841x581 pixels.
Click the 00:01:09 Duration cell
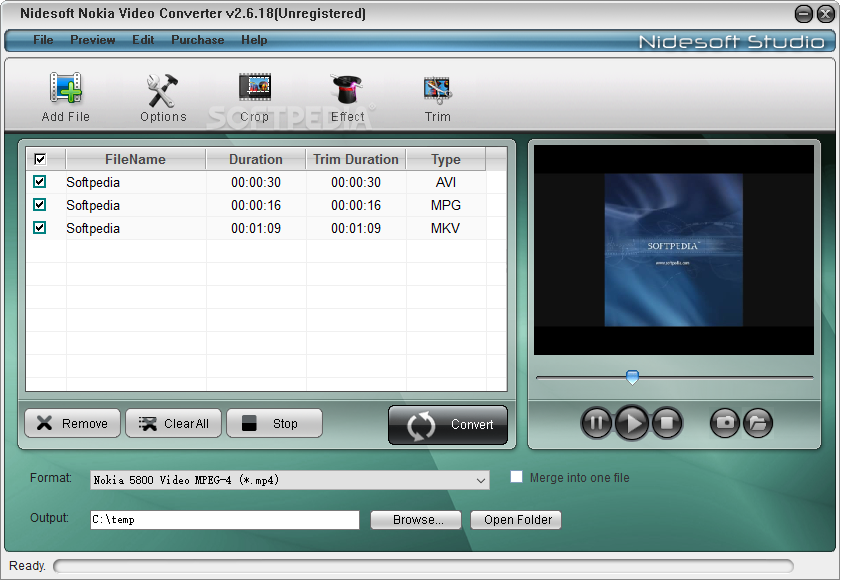[x=256, y=229]
